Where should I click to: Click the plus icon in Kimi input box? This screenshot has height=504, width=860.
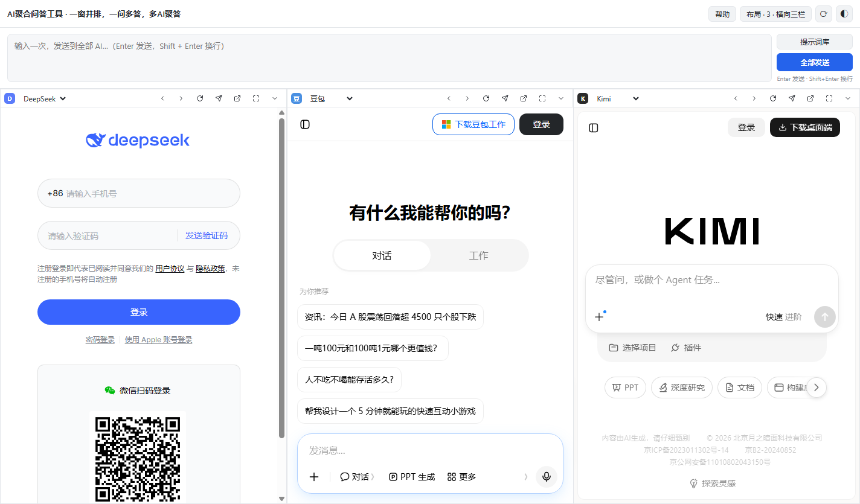point(599,317)
